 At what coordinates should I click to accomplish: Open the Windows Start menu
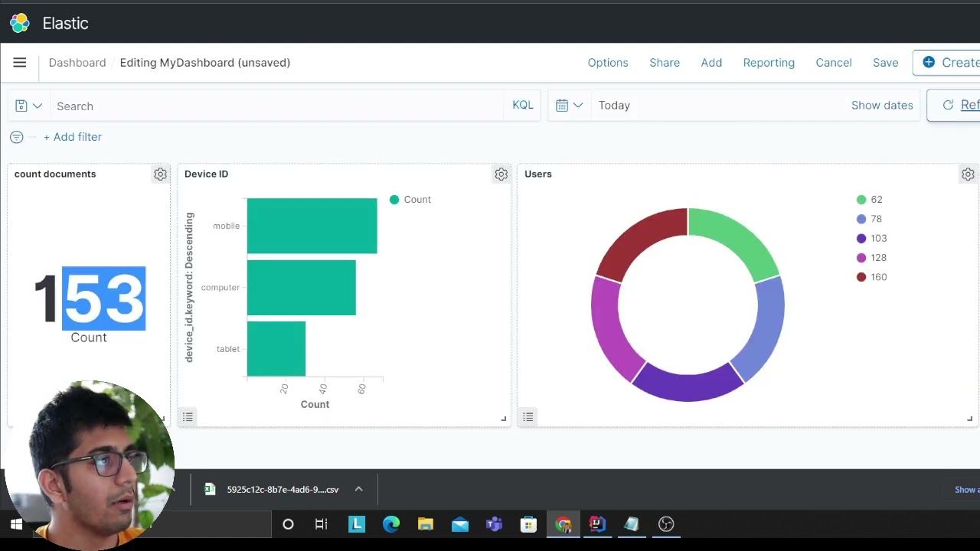click(x=16, y=524)
